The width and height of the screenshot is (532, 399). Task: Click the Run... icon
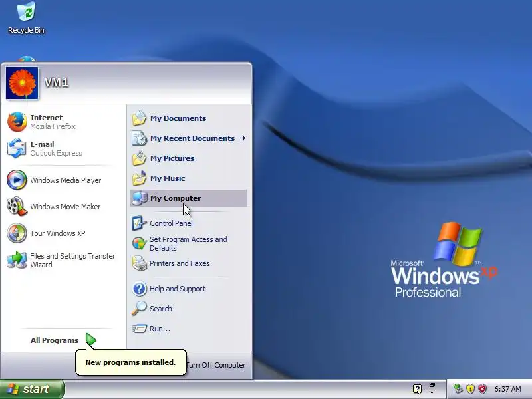click(x=139, y=329)
